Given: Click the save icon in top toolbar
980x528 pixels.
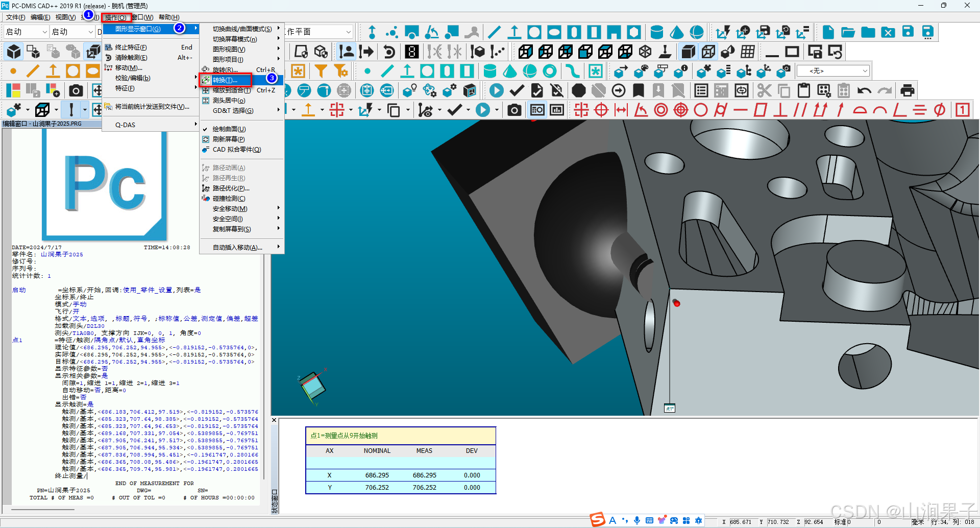Looking at the screenshot, I should [x=908, y=32].
